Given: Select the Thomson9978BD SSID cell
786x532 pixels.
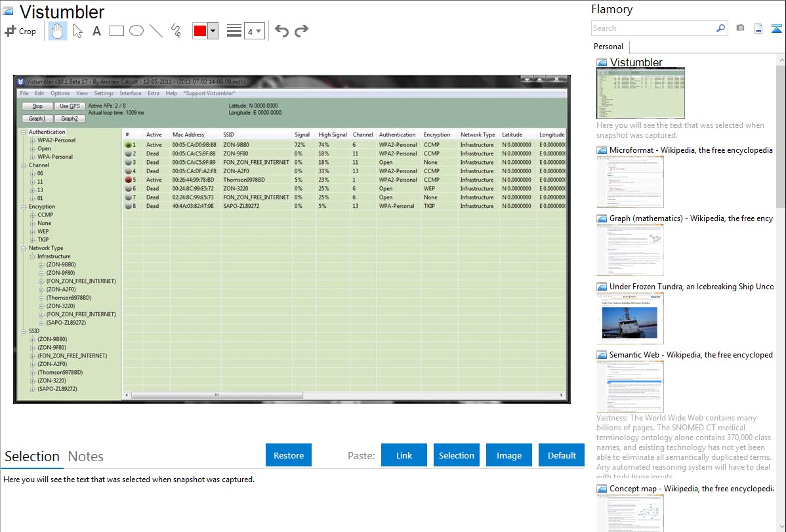Looking at the screenshot, I should pyautogui.click(x=244, y=180).
